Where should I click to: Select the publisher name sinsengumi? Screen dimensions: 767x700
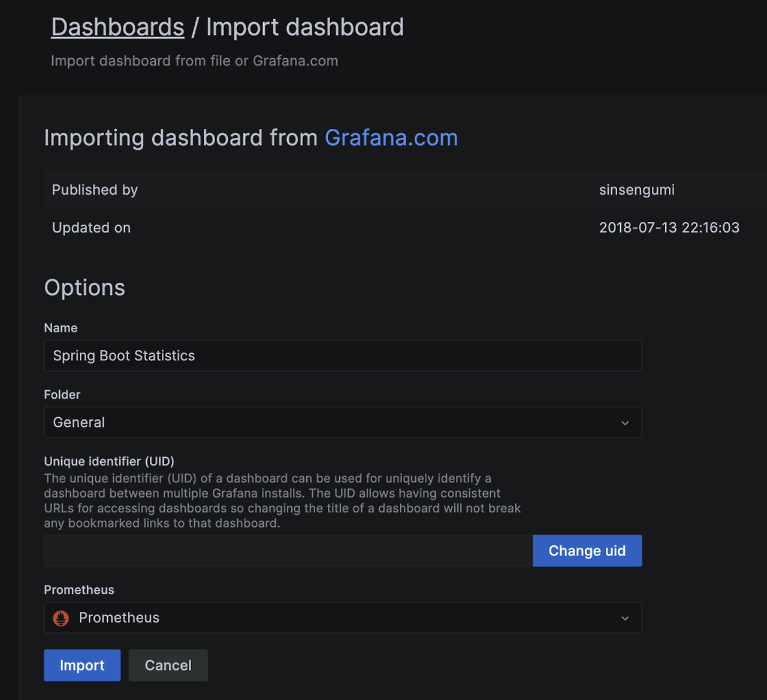click(636, 190)
